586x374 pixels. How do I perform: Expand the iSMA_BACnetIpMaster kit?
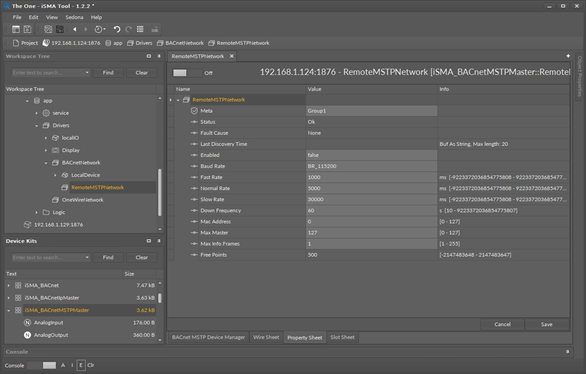pyautogui.click(x=9, y=298)
